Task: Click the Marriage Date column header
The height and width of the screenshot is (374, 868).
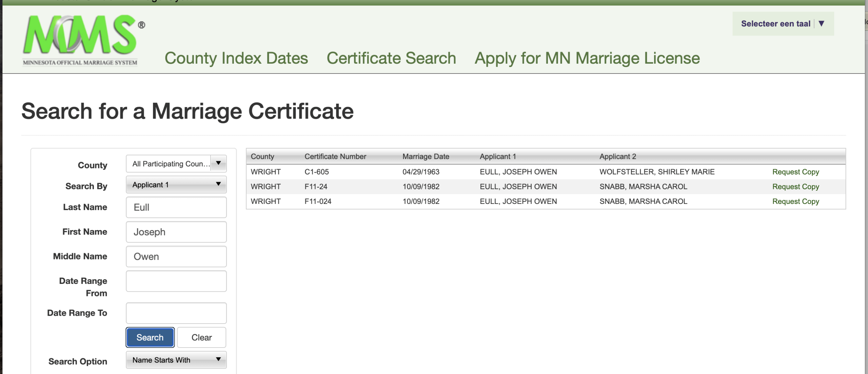Action: [x=426, y=157]
